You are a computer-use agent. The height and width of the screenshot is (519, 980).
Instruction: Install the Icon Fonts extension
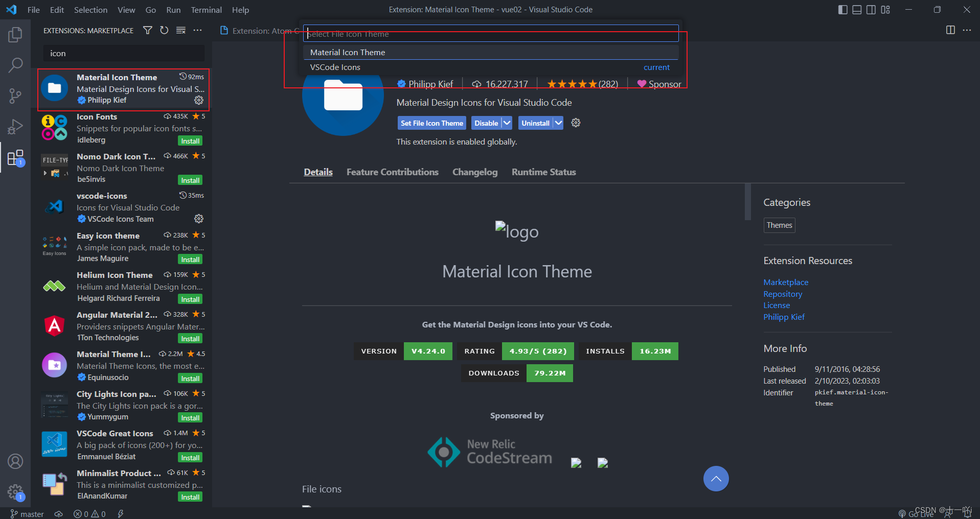(x=190, y=141)
